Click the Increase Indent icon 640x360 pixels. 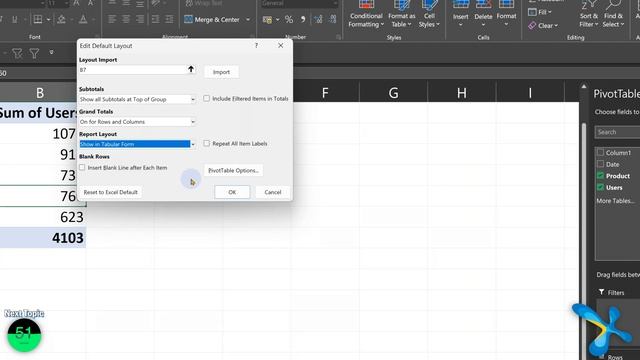(x=169, y=20)
